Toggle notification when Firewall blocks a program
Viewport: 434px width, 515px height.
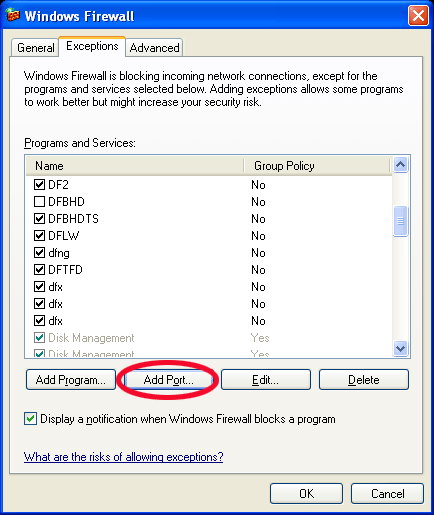30,419
